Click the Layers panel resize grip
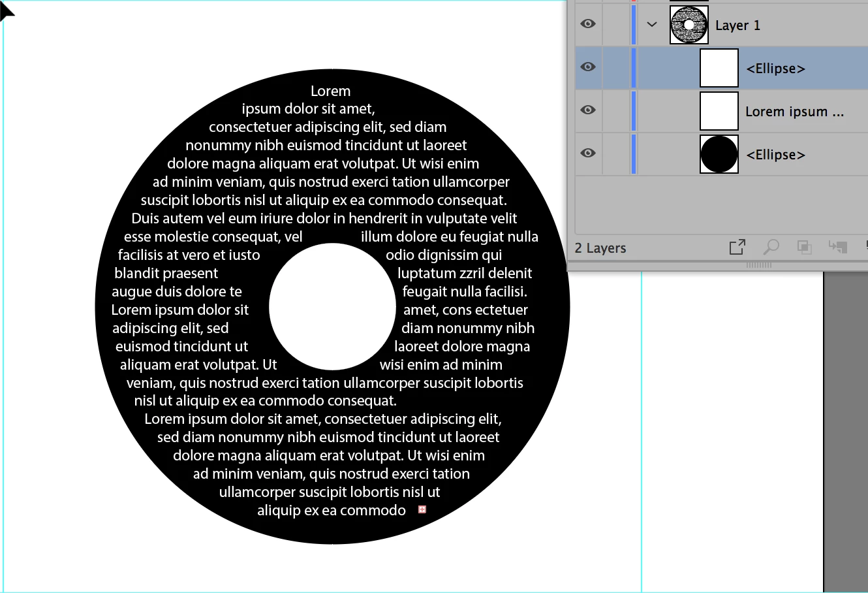The image size is (868, 593). tap(758, 265)
